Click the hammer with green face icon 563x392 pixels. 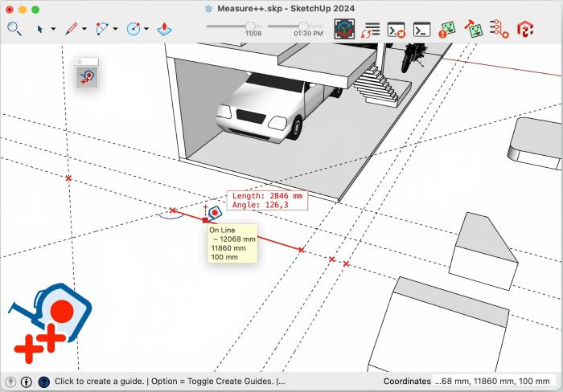pyautogui.click(x=473, y=29)
